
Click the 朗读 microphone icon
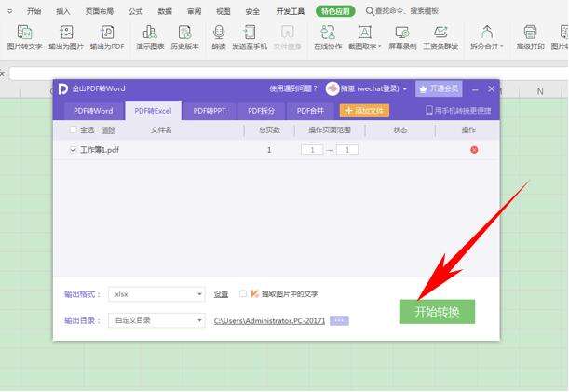[219, 33]
